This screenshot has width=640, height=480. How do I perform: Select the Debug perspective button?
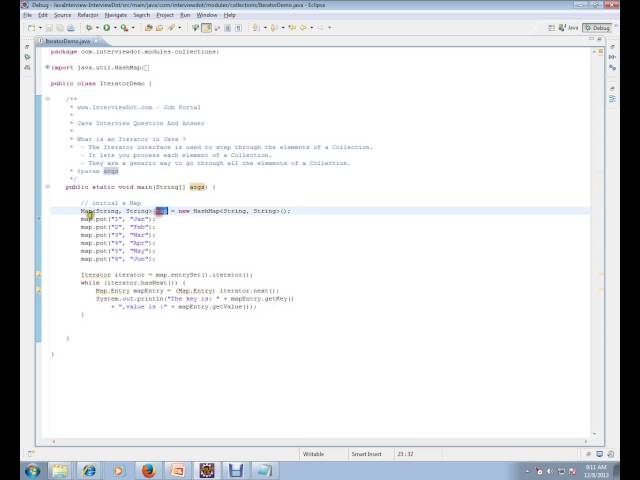tap(597, 28)
